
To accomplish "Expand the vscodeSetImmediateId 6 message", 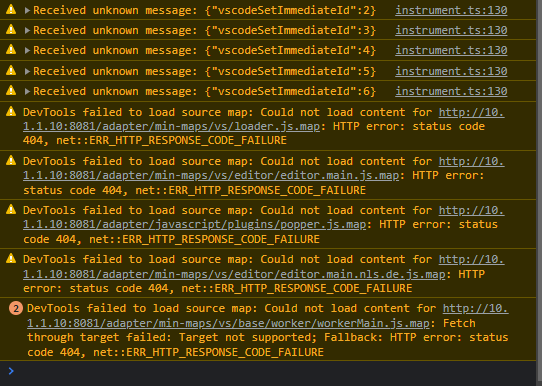I will tap(27, 91).
